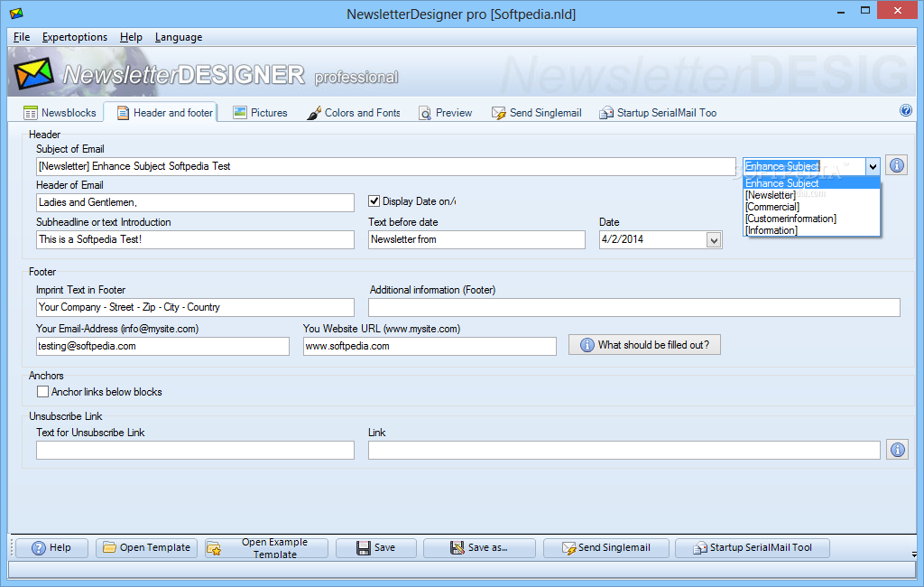Switch to the Pictures tab
The width and height of the screenshot is (924, 587).
pos(260,113)
